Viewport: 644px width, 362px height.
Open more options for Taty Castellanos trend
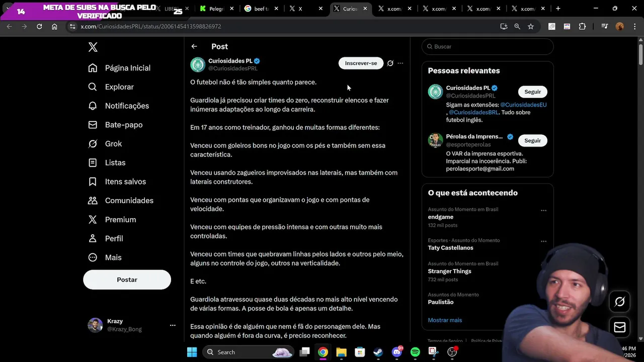point(543,241)
